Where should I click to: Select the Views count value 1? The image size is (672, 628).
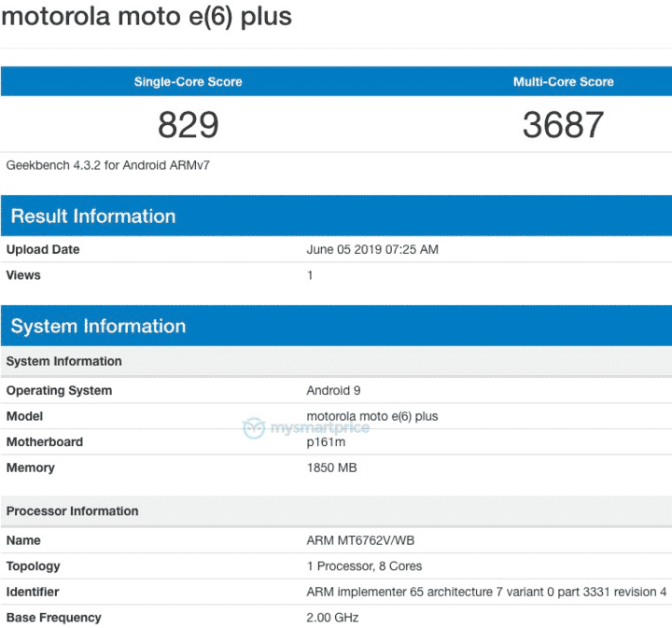tap(310, 275)
